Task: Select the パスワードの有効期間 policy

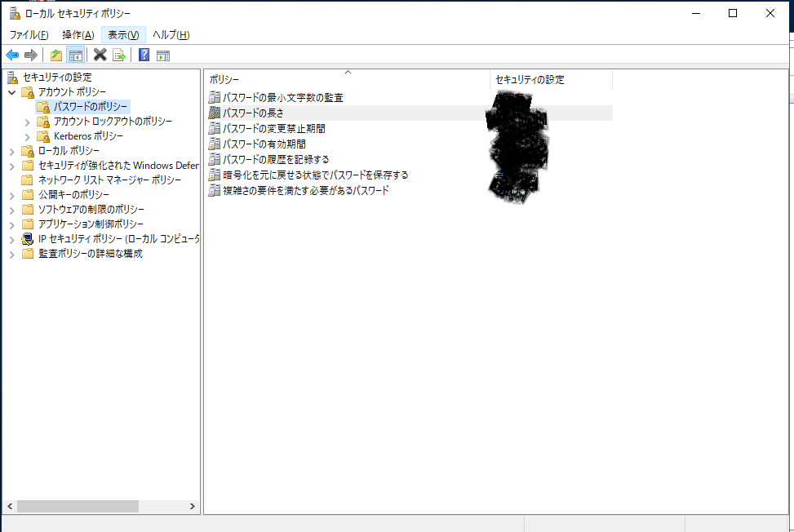Action: (264, 144)
